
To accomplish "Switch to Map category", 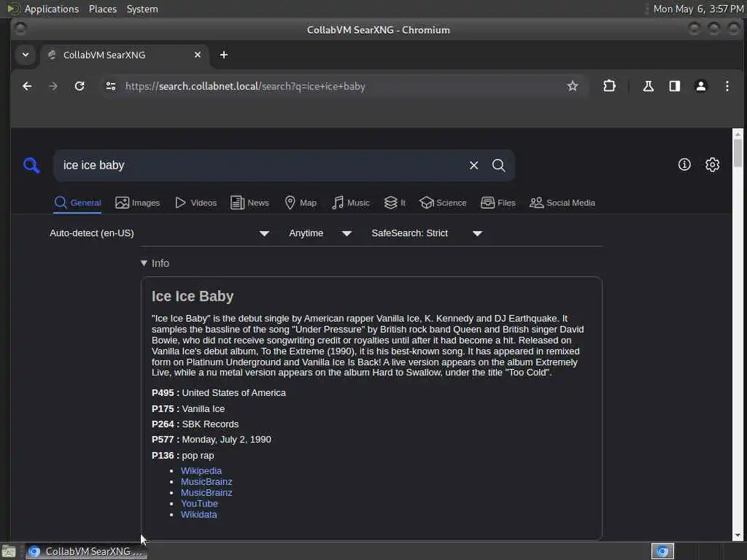I will tap(301, 203).
